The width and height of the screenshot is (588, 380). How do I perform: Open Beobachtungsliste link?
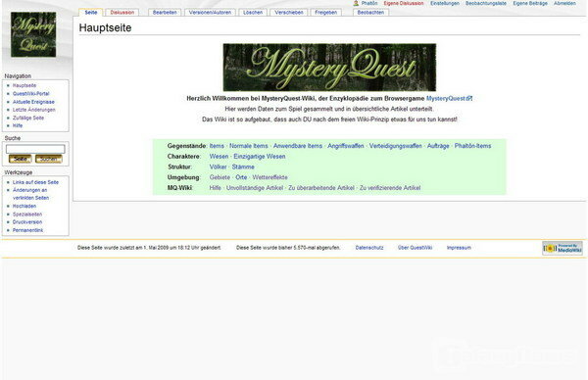[x=486, y=3]
